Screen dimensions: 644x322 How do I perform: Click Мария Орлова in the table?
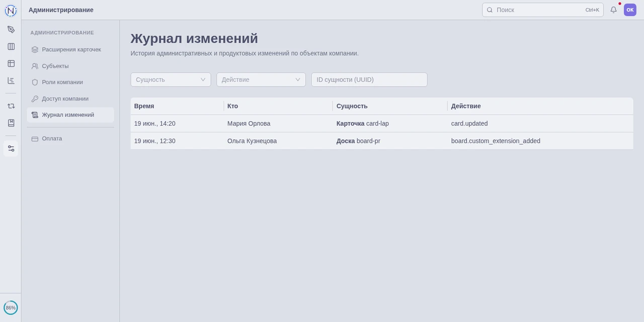pyautogui.click(x=249, y=124)
